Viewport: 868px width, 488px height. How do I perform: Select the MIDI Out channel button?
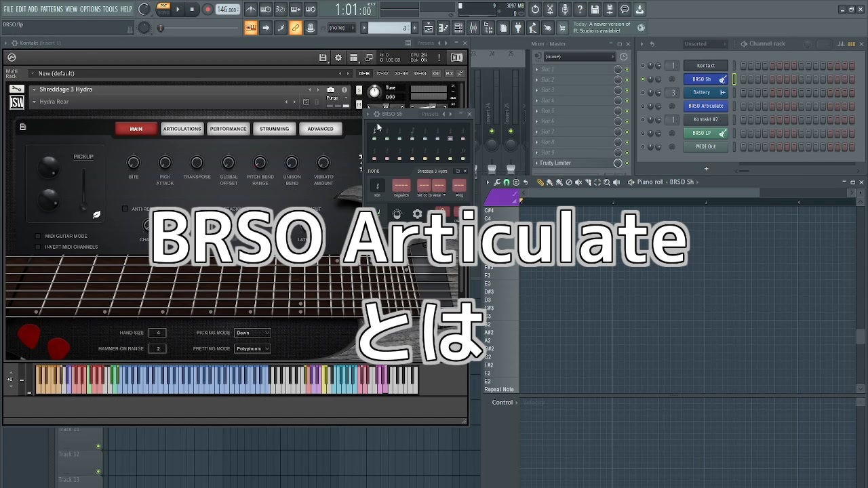tap(705, 146)
